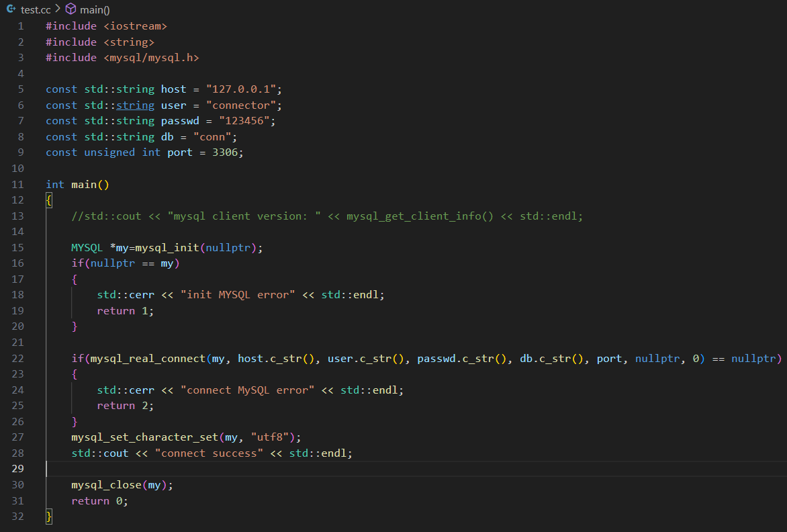Click the "connect MySQL error" string
Viewport: 787px width, 532px height.
[x=247, y=390]
